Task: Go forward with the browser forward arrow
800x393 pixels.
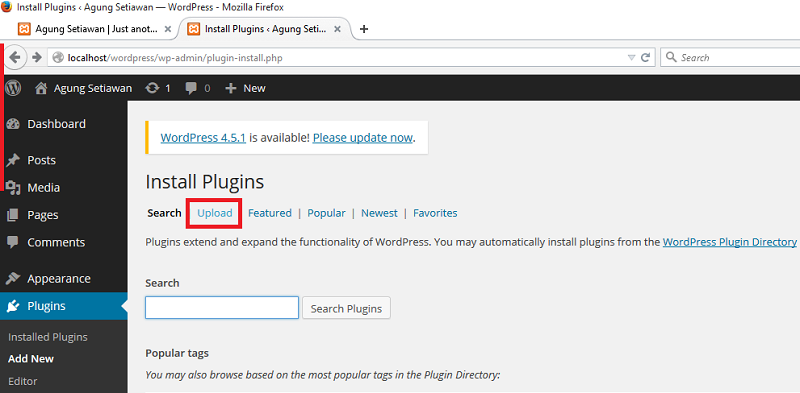Action: (x=36, y=57)
